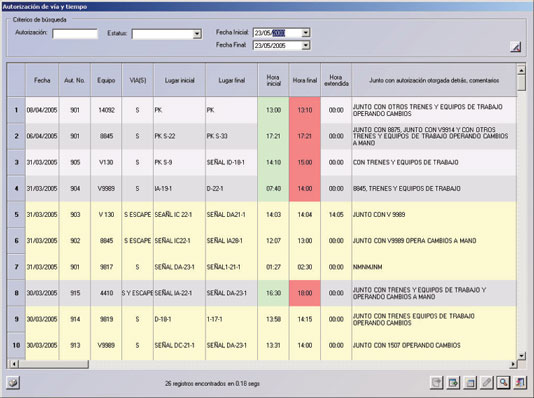Click the VIA(S) column header
534x398 pixels.
coord(138,80)
